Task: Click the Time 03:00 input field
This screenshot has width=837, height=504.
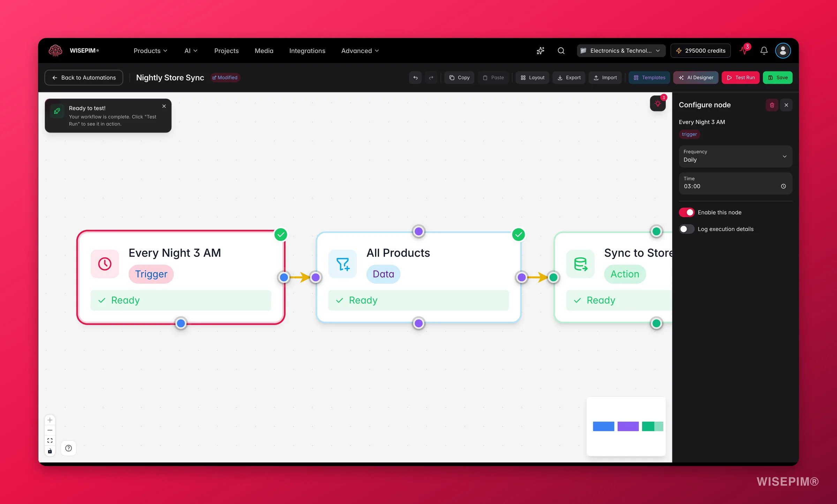Action: coord(736,183)
